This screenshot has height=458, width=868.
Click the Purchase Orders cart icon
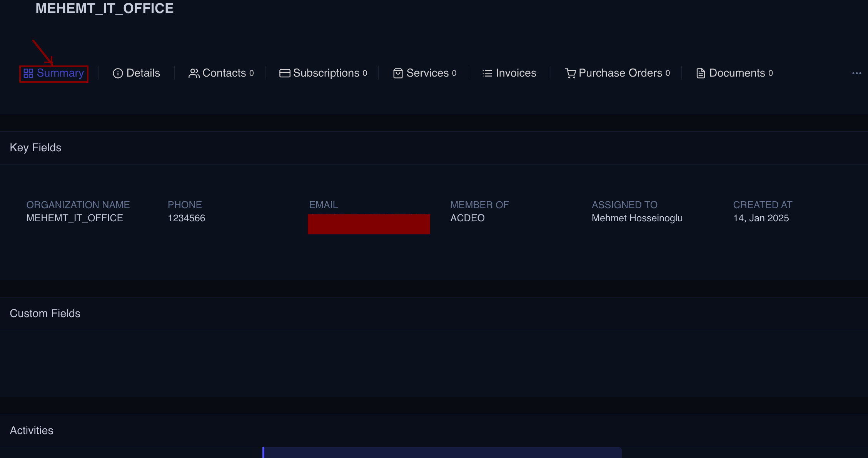click(570, 73)
